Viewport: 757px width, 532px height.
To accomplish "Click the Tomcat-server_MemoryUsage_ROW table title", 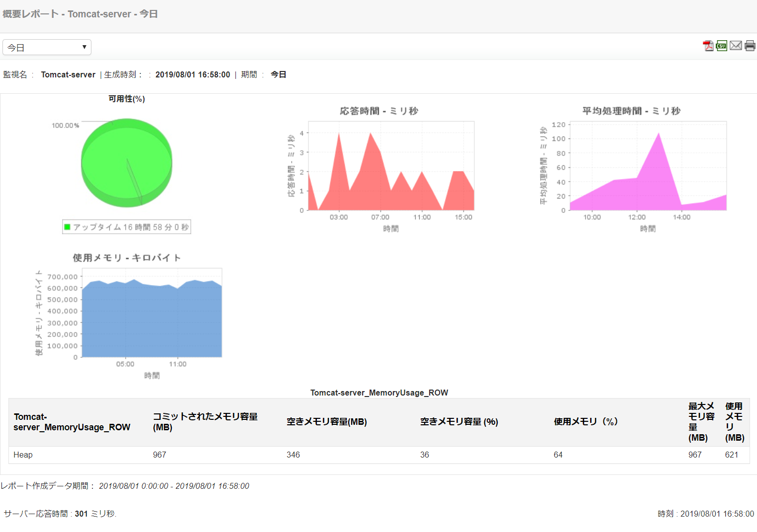I will pyautogui.click(x=379, y=393).
